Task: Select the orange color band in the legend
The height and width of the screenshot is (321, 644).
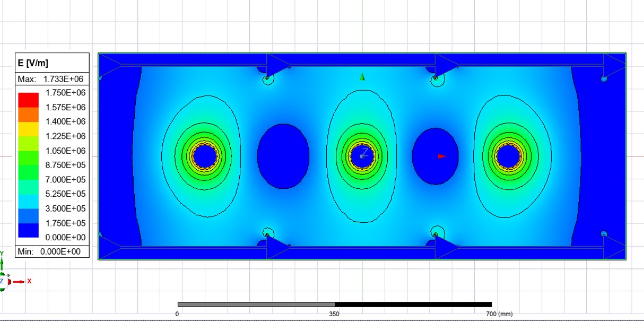Action: click(28, 114)
